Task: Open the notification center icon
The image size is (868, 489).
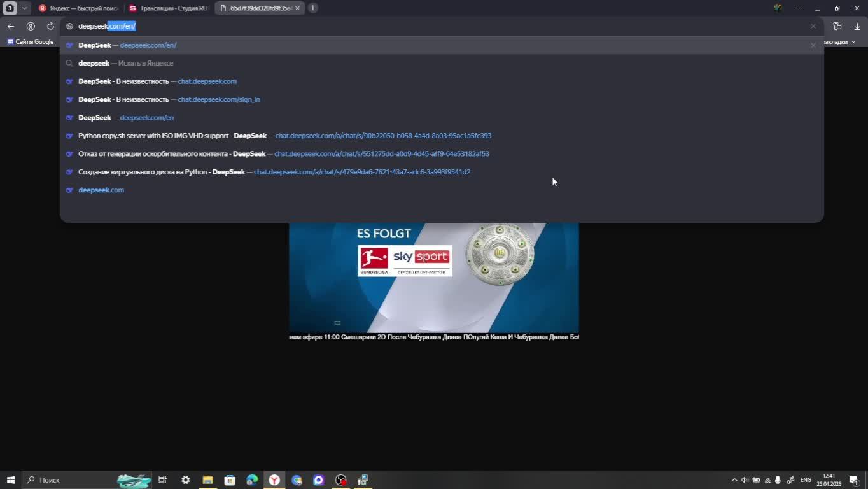Action: pyautogui.click(x=855, y=480)
